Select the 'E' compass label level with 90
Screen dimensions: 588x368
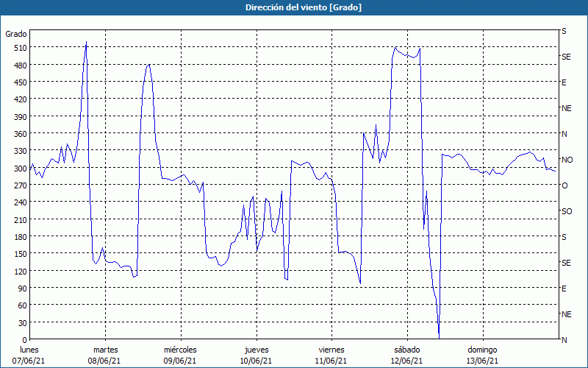coord(564,289)
